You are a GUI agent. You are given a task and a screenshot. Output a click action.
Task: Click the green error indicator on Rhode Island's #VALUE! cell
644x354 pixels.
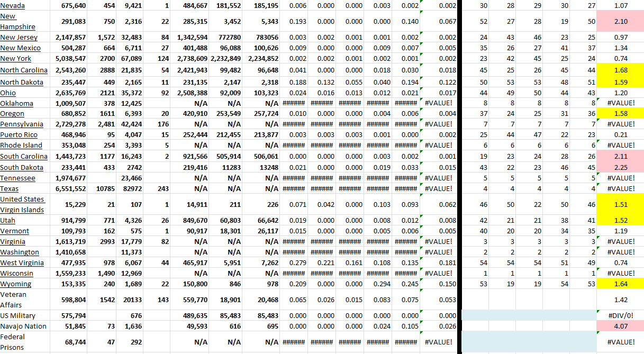422,142
